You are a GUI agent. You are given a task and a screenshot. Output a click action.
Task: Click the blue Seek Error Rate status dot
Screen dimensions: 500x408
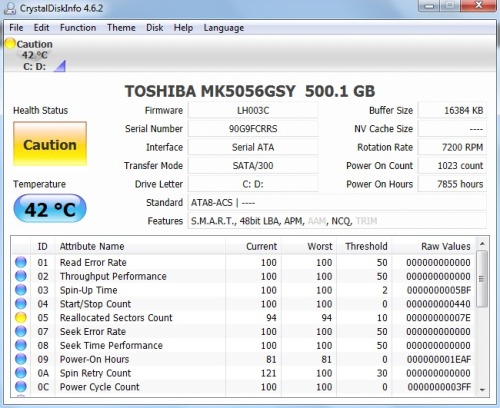click(x=21, y=331)
